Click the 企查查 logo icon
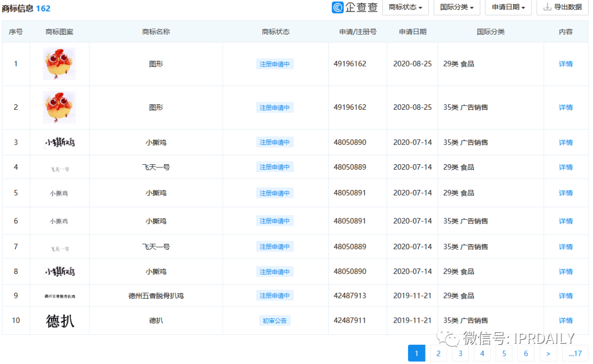This screenshot has height=364, width=593. pyautogui.click(x=337, y=7)
